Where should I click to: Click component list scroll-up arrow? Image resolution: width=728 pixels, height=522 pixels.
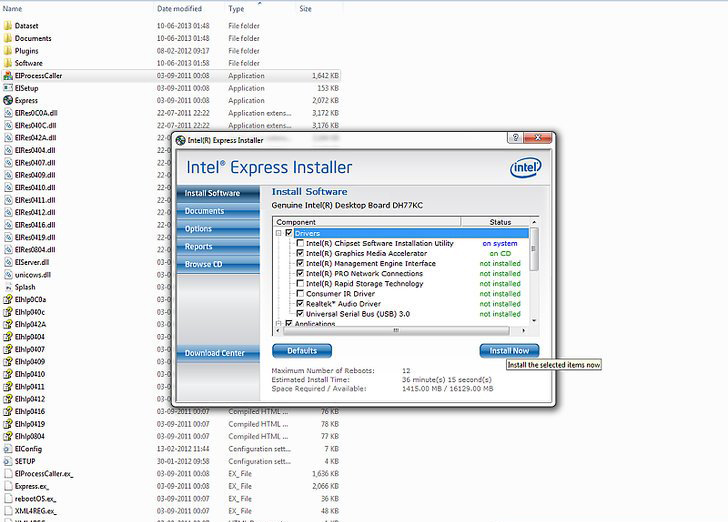534,222
